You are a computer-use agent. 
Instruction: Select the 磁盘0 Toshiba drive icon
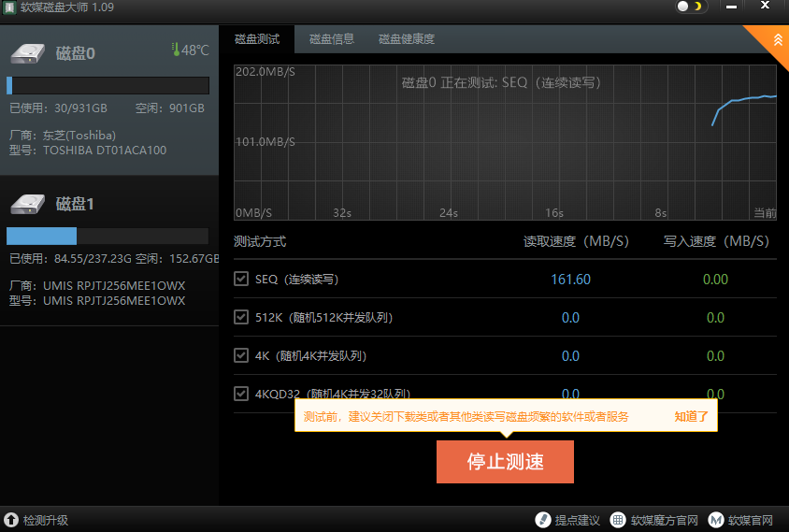click(28, 53)
